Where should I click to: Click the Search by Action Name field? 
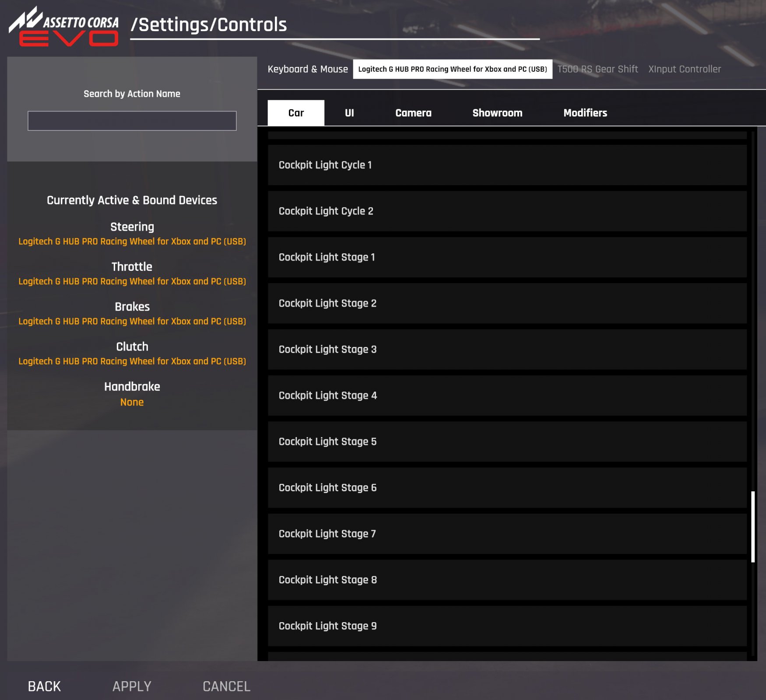click(x=132, y=121)
